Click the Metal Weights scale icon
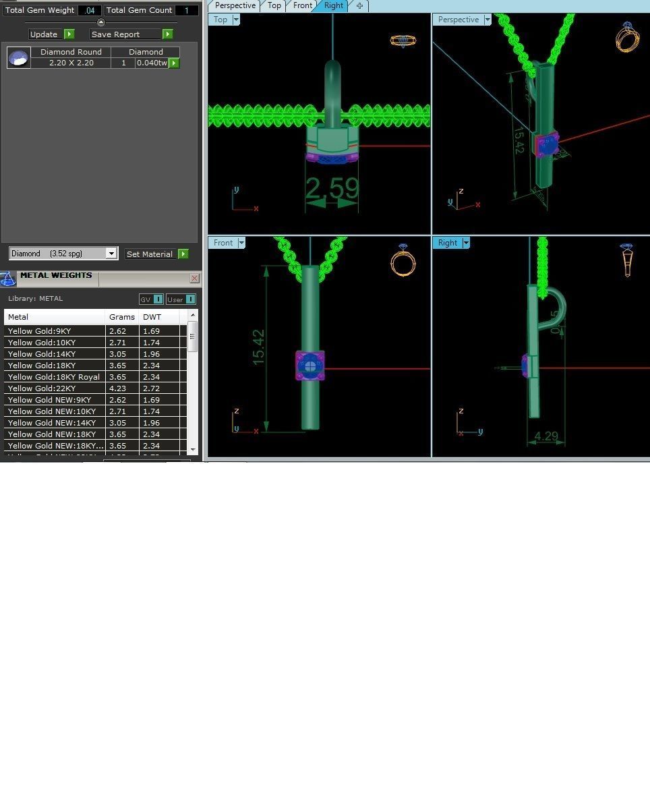Screen dimensions: 650x812 click(7, 279)
